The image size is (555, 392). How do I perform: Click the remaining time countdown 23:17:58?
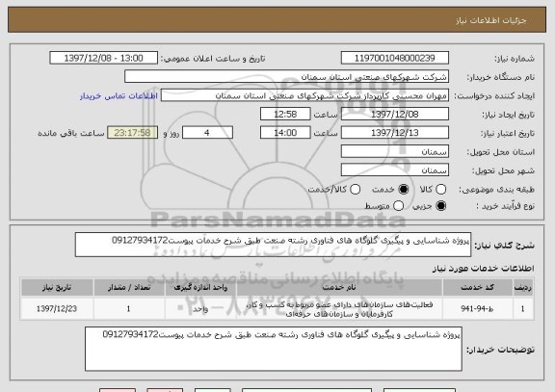click(132, 133)
